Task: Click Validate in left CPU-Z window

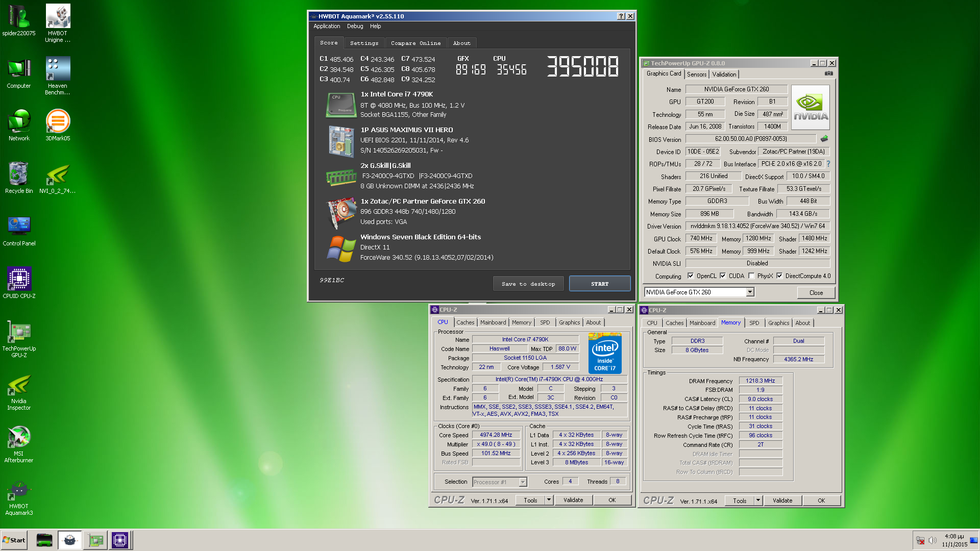Action: [x=573, y=500]
